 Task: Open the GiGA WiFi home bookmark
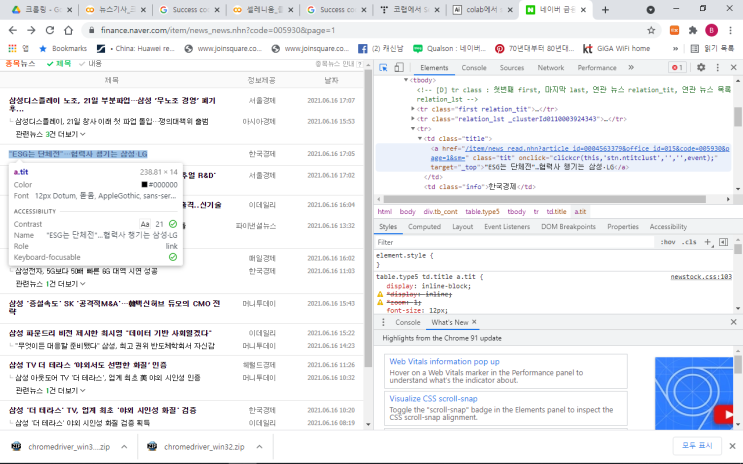coord(616,48)
